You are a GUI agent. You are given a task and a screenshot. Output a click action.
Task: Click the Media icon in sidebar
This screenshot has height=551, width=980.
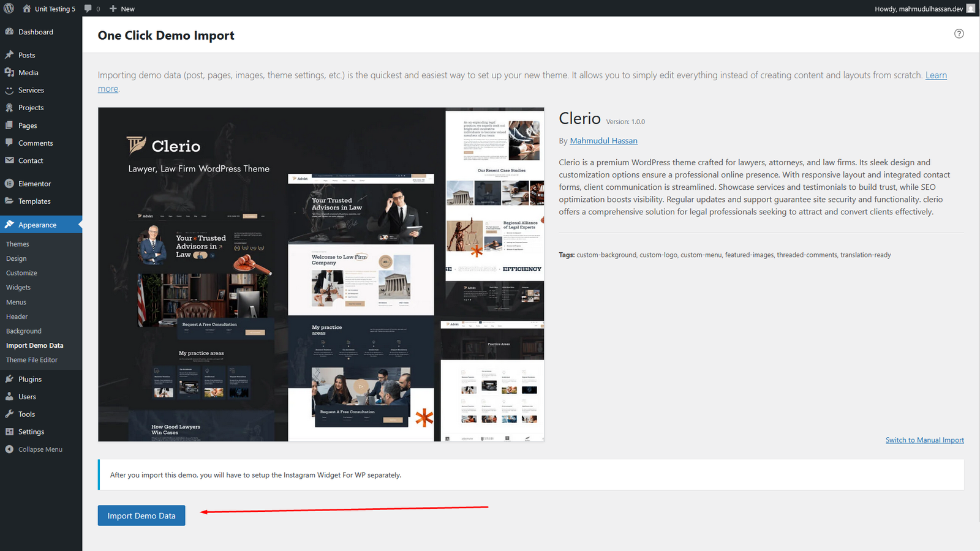[x=9, y=72]
